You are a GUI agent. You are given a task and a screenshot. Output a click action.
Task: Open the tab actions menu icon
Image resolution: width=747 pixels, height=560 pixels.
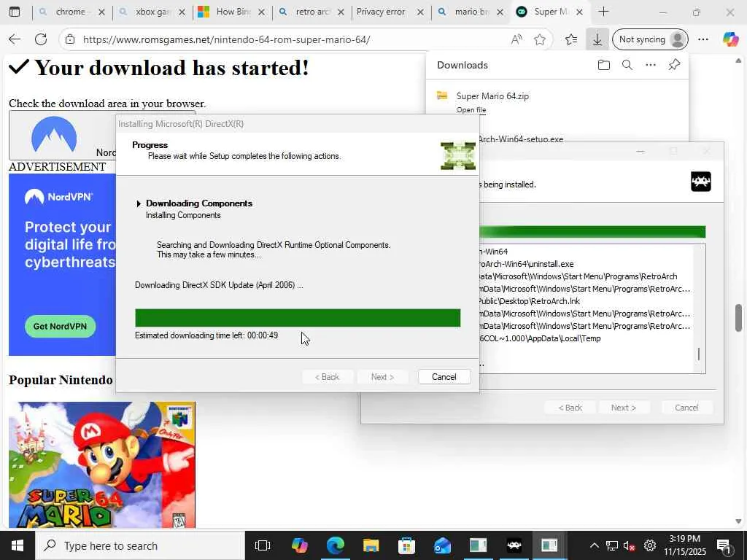click(x=15, y=12)
